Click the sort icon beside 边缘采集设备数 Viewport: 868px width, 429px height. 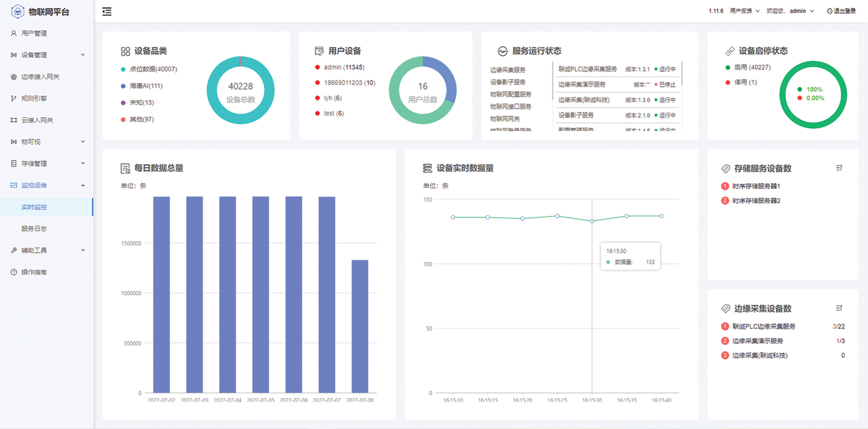click(x=838, y=308)
